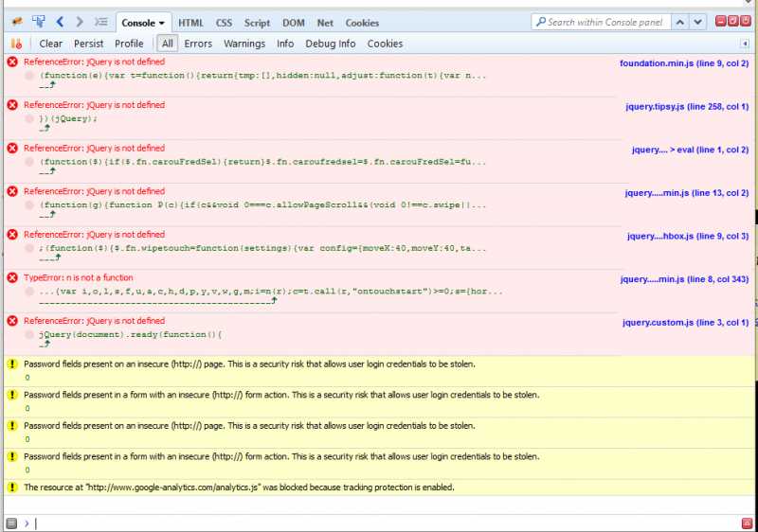Minimize the Firebug panel

[x=720, y=21]
